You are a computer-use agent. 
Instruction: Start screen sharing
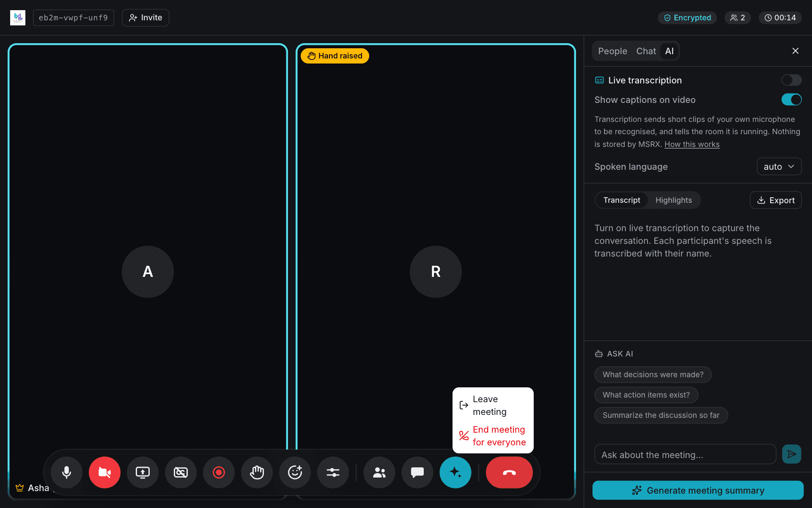(143, 472)
